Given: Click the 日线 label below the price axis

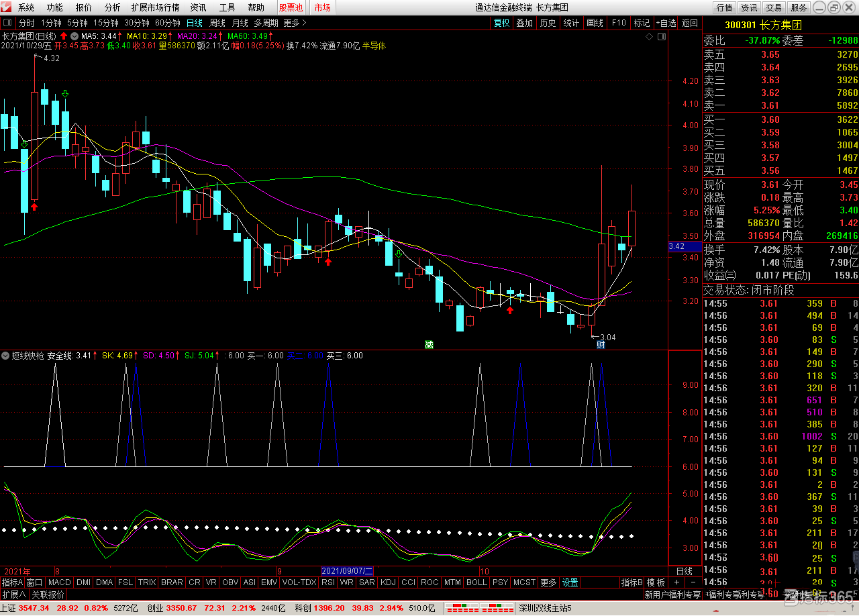Looking at the screenshot, I should pyautogui.click(x=685, y=571).
